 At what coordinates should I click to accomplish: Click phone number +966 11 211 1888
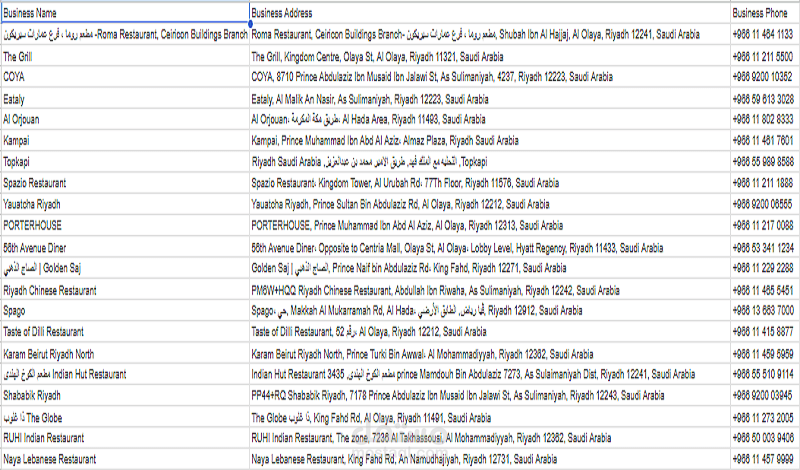[x=765, y=183]
